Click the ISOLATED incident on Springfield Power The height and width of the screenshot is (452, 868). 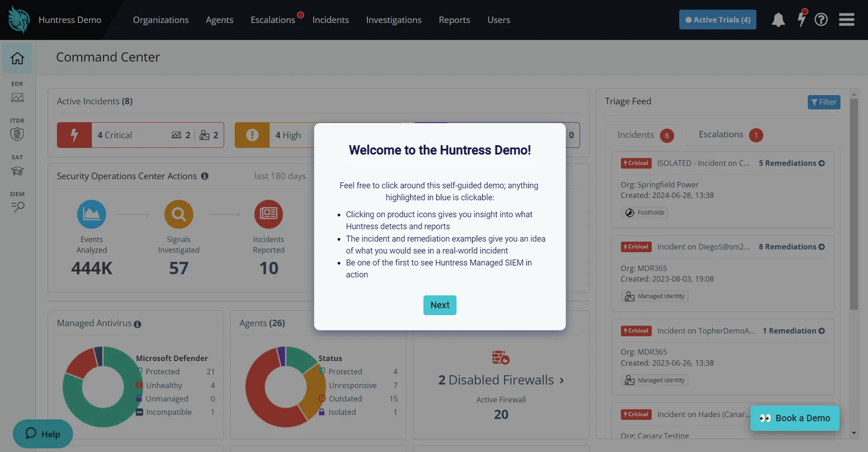[703, 163]
